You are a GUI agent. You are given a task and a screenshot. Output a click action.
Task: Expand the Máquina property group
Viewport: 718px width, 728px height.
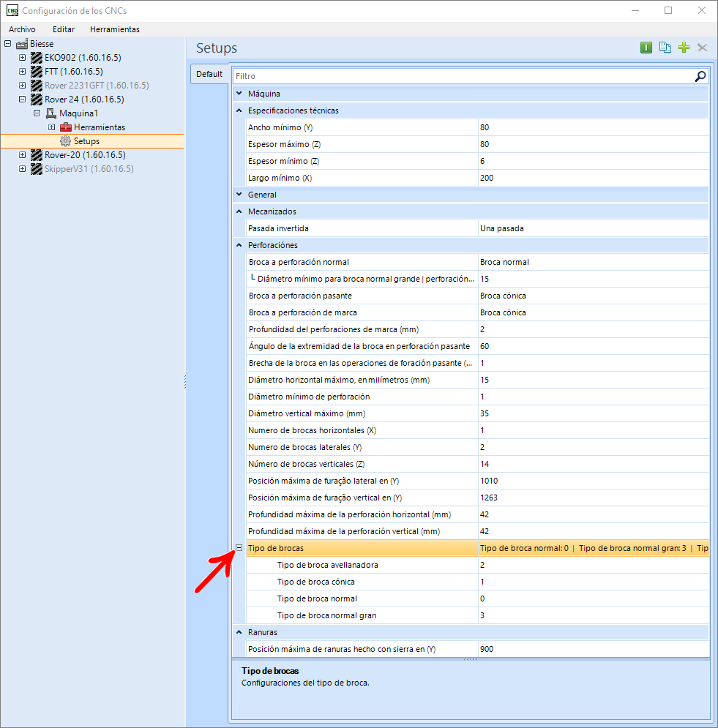(239, 94)
